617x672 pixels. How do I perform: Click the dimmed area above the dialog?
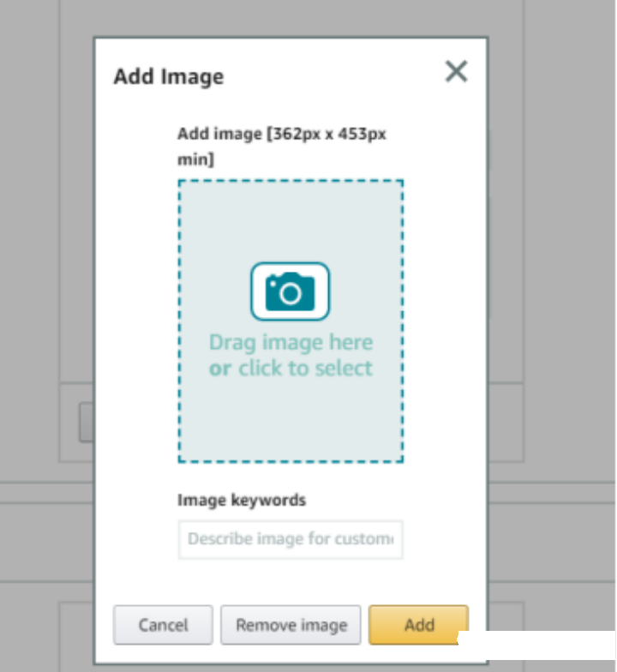pos(291,17)
